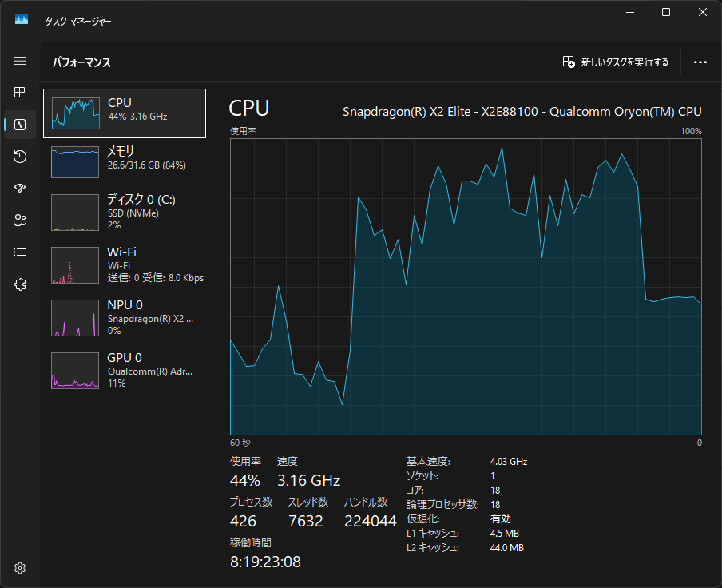Go to the Processes page icon
The width and height of the screenshot is (722, 588).
point(21,93)
